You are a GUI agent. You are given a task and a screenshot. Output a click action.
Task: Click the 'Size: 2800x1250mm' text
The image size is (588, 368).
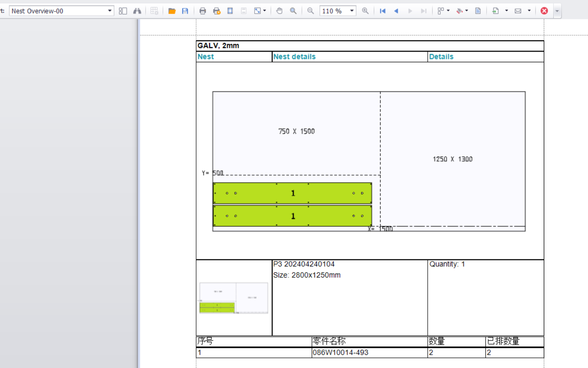point(307,275)
